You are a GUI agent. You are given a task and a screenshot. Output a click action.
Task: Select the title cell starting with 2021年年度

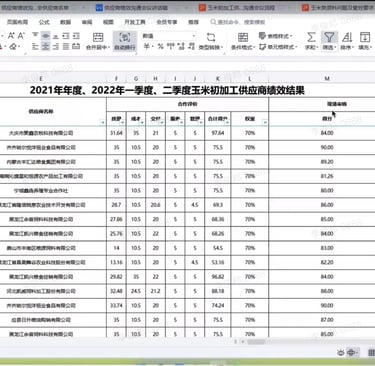167,90
